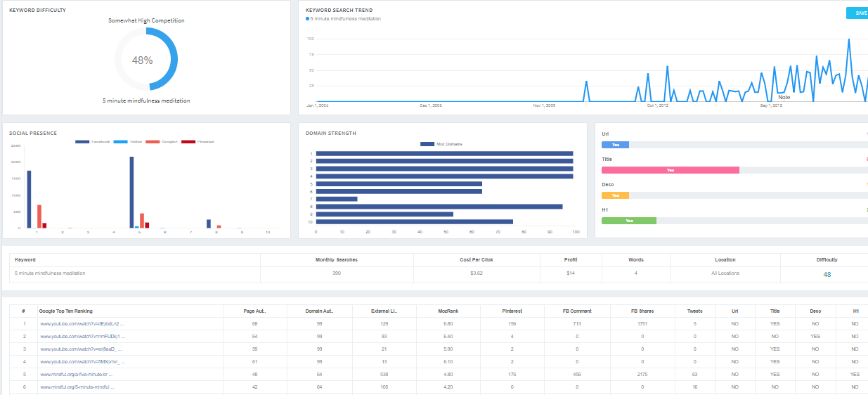Click the FB Shares column header
The width and height of the screenshot is (868, 395).
(642, 311)
